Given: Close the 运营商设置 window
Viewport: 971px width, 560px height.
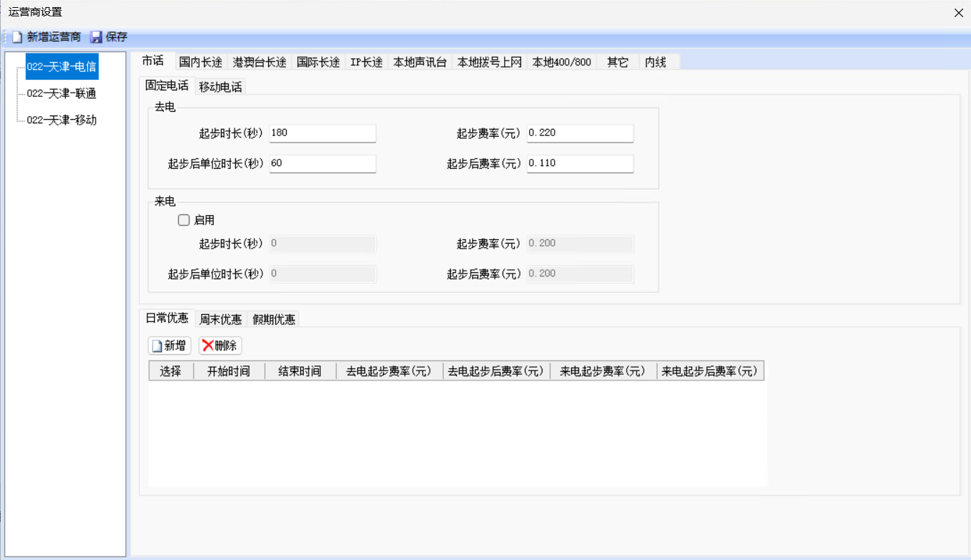Looking at the screenshot, I should pos(959,12).
